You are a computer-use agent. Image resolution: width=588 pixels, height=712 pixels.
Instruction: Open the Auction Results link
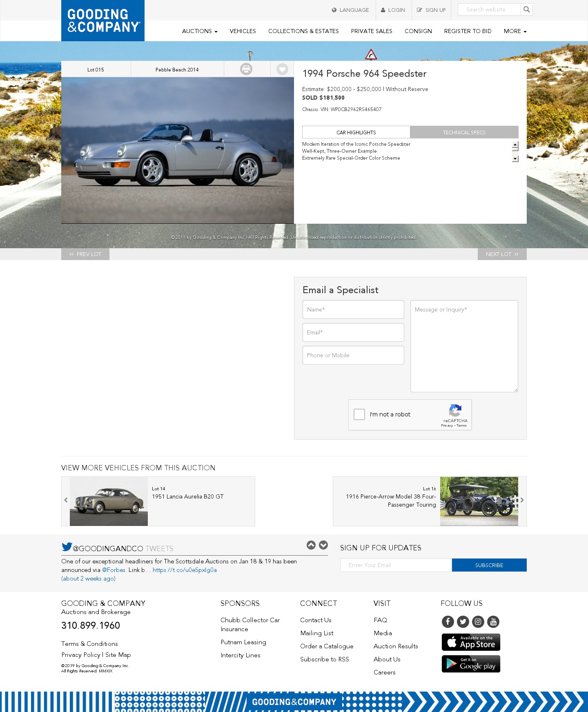[x=396, y=646]
